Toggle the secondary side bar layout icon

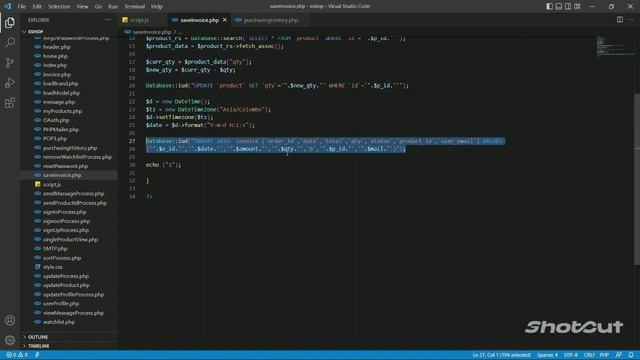(x=568, y=6)
